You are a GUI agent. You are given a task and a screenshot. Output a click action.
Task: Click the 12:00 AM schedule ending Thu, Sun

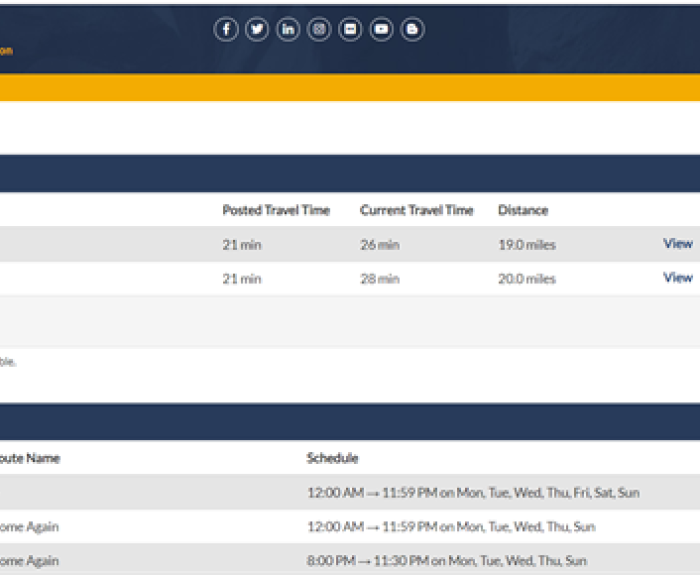point(450,527)
